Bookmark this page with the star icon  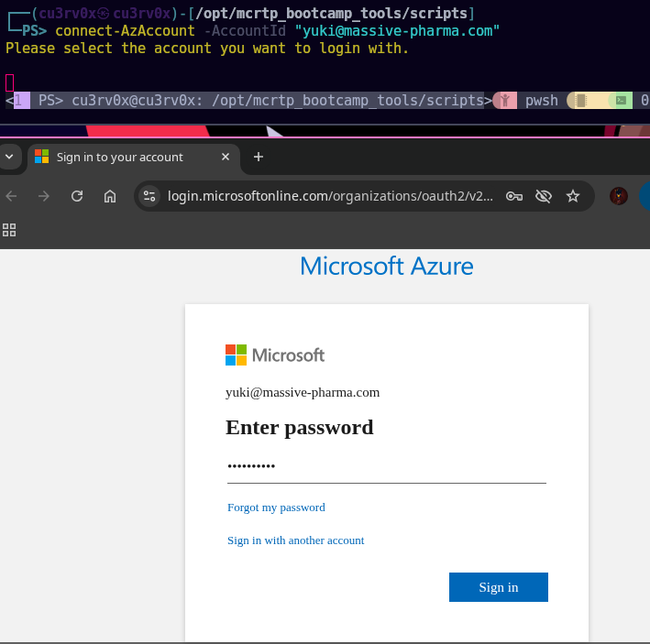573,196
